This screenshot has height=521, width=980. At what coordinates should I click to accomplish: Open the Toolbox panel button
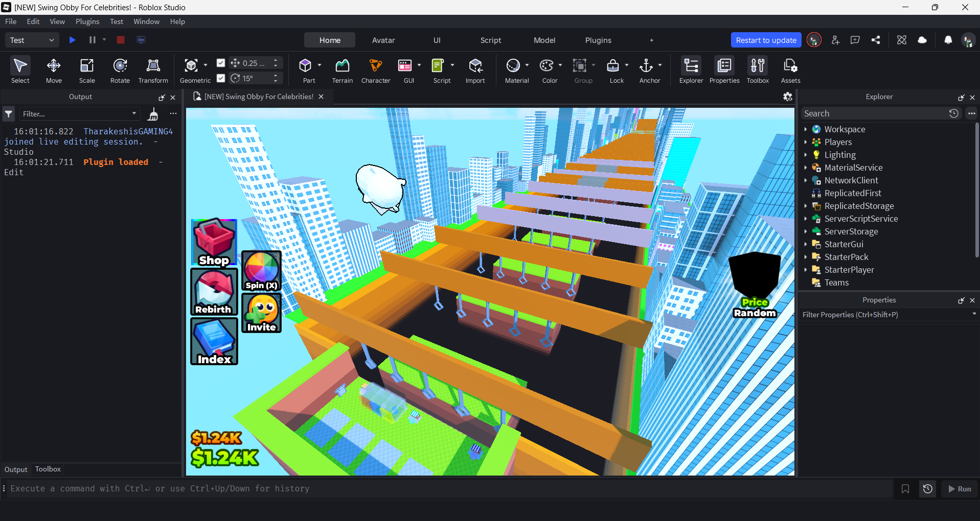coord(758,70)
